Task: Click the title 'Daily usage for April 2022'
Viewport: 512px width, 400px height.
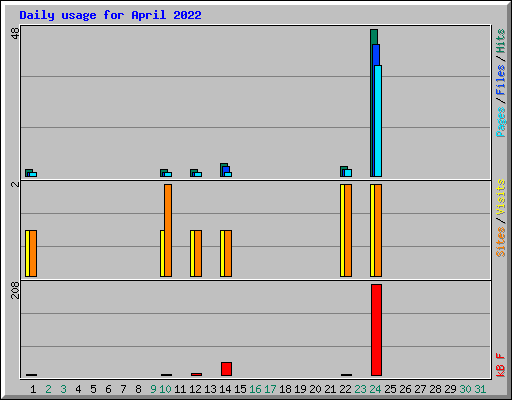Action: coord(110,15)
